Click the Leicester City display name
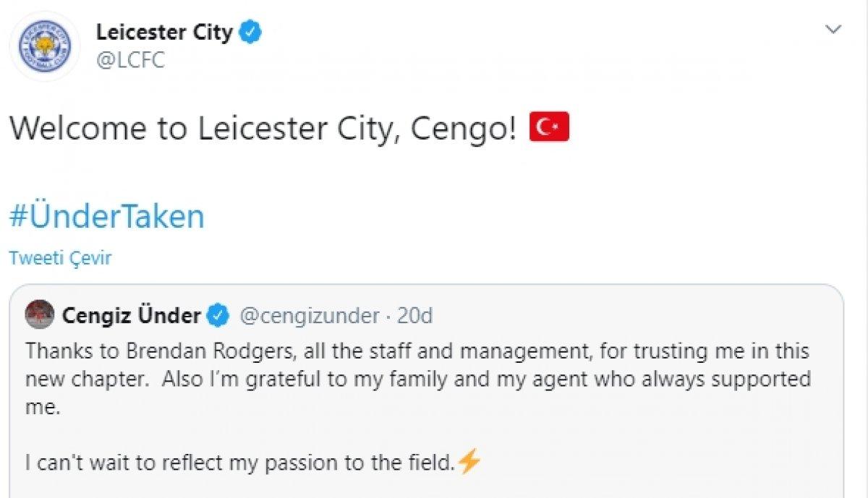 click(x=168, y=32)
